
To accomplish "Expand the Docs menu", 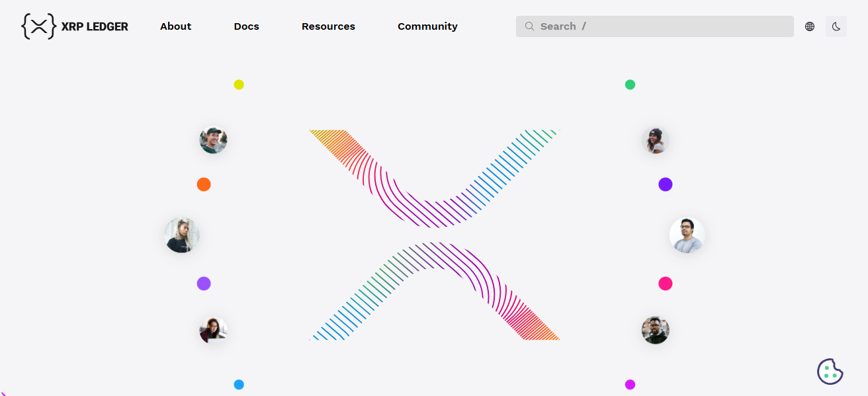I will [x=246, y=26].
